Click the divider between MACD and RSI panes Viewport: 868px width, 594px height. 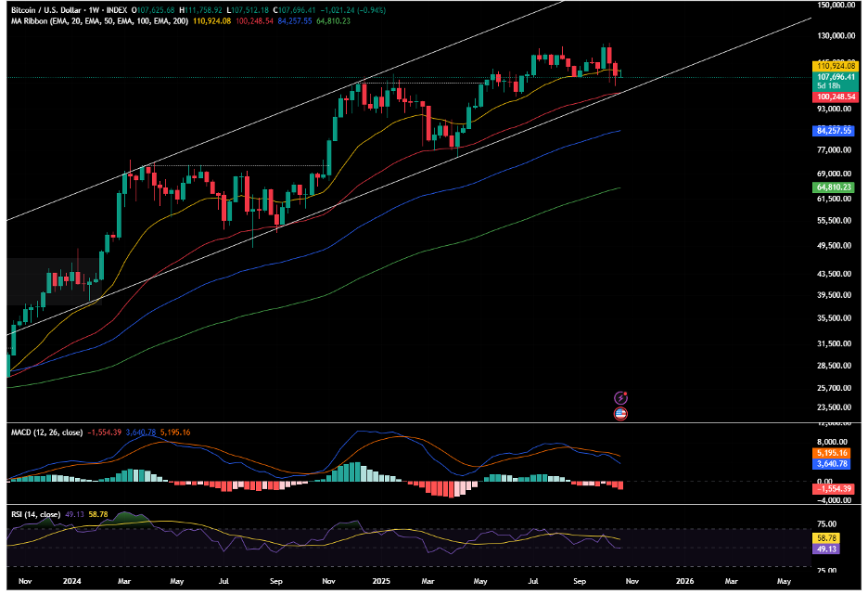click(408, 505)
